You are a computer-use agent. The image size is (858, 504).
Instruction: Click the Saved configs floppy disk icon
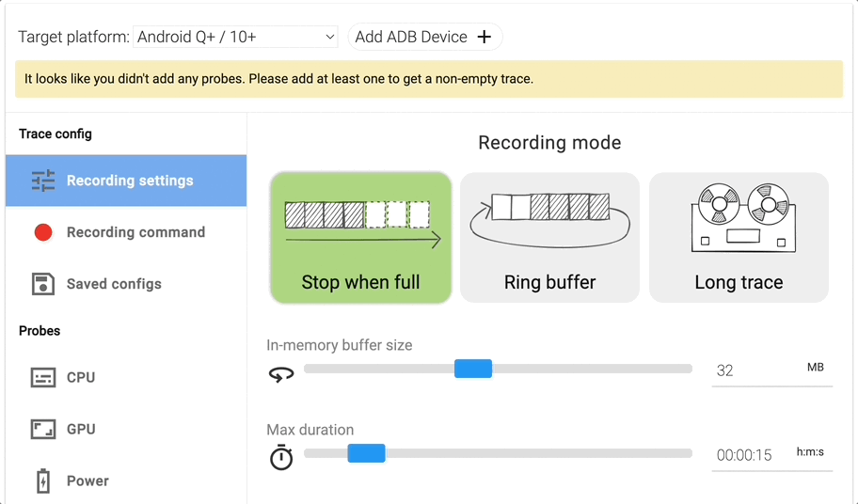pos(43,284)
